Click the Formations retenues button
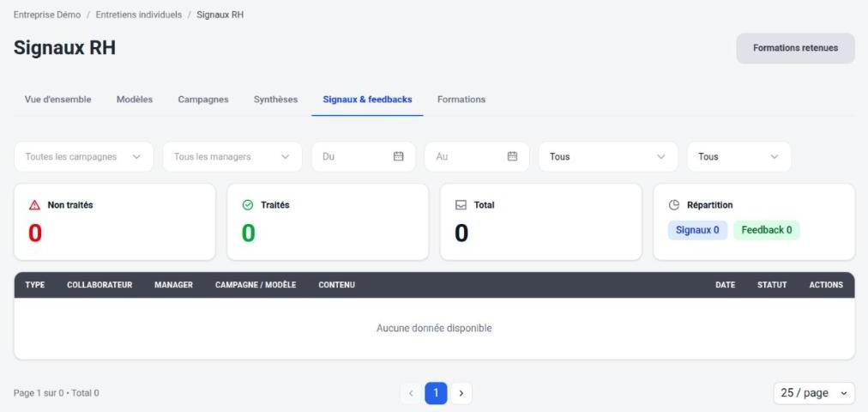 coord(795,48)
